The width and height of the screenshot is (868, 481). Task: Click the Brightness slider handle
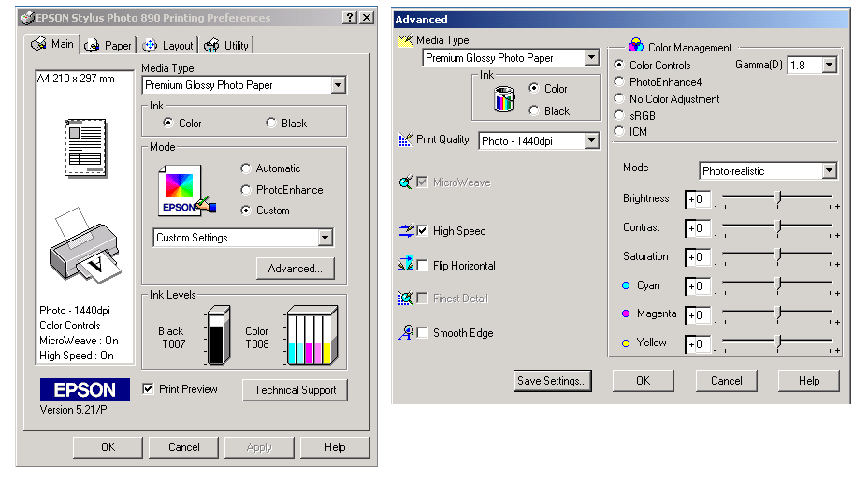pyautogui.click(x=778, y=198)
